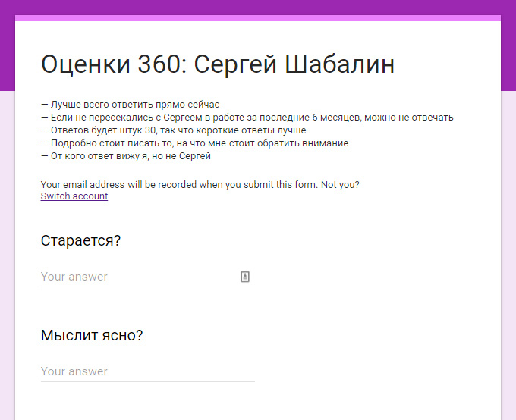This screenshot has height=420, width=516.
Task: Focus the answer field under Мыслит ясно?
Action: (x=148, y=371)
